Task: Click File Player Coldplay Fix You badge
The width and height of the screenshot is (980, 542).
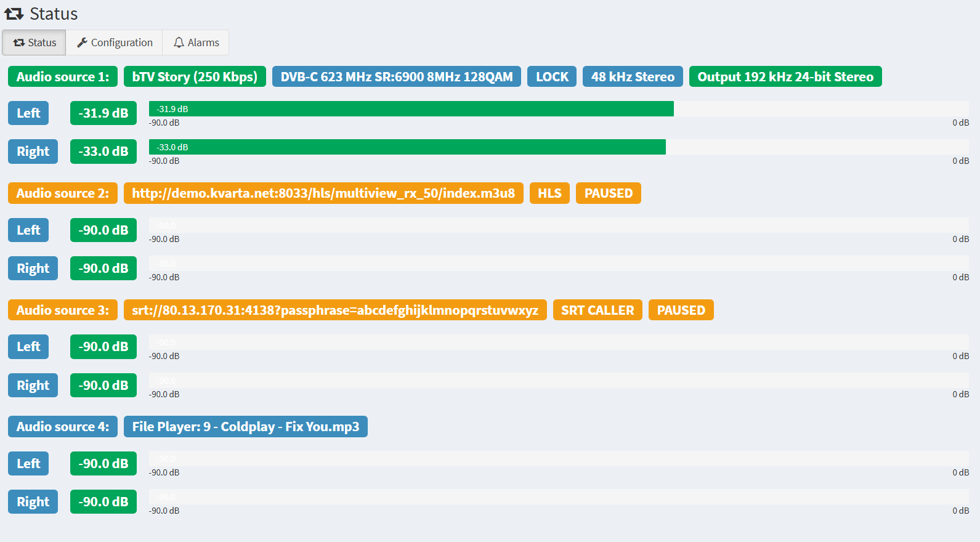Action: click(246, 426)
